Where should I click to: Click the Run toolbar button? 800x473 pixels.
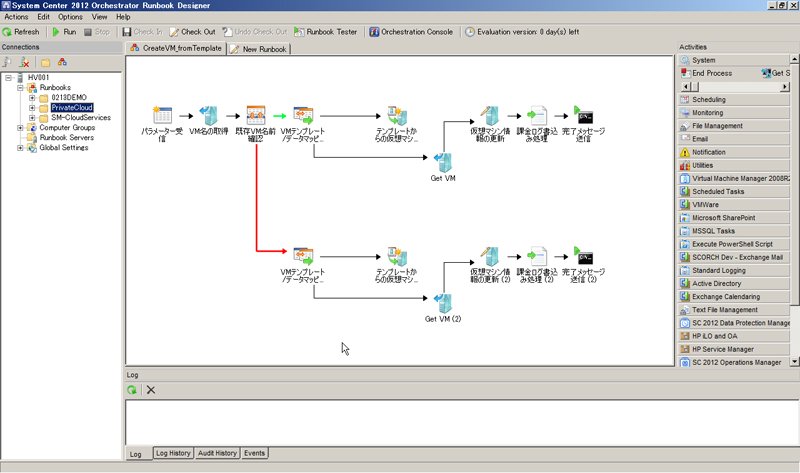tap(64, 32)
